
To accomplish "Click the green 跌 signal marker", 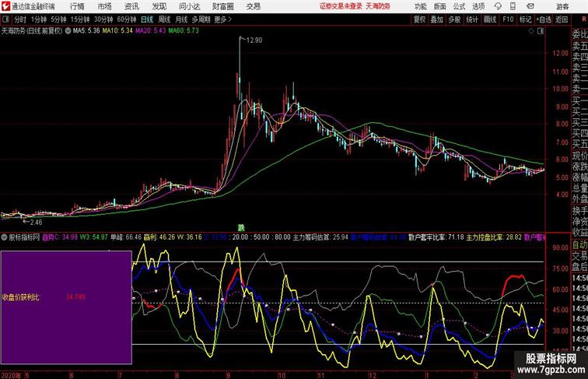I will [241, 228].
